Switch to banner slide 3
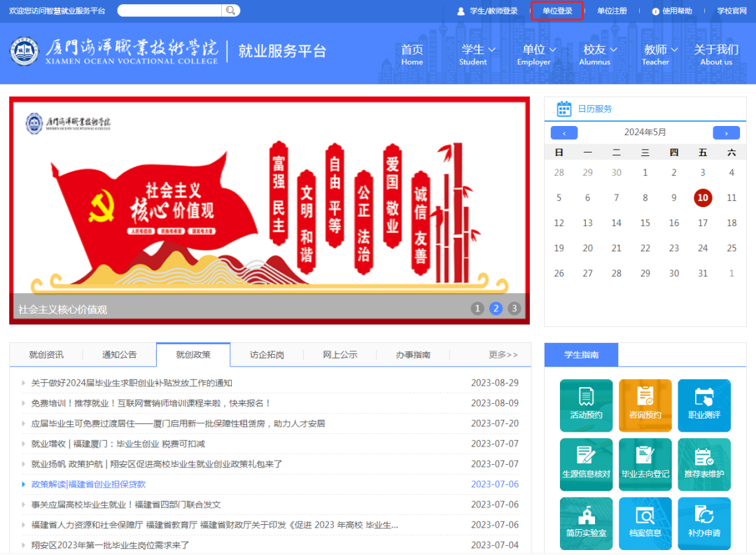 (x=514, y=309)
